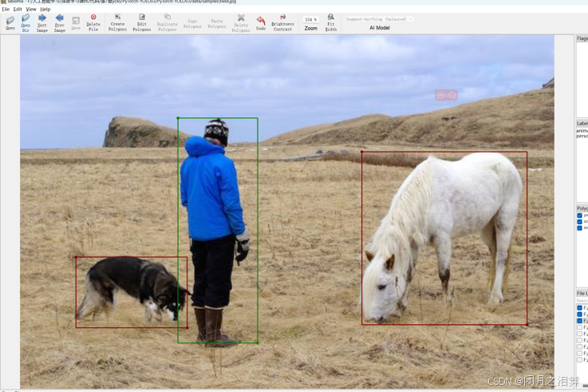Toggle the person polygon label checkbox
The image size is (588, 392).
[x=580, y=216]
